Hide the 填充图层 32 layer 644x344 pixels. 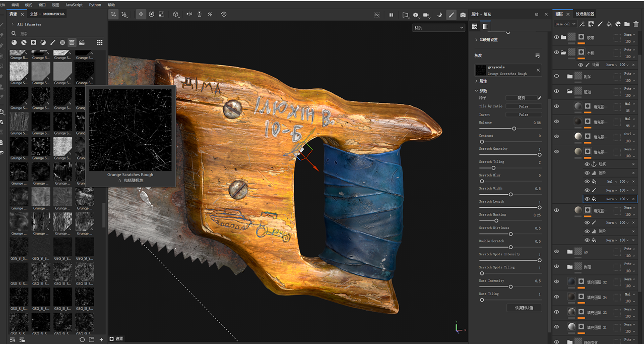pos(556,282)
